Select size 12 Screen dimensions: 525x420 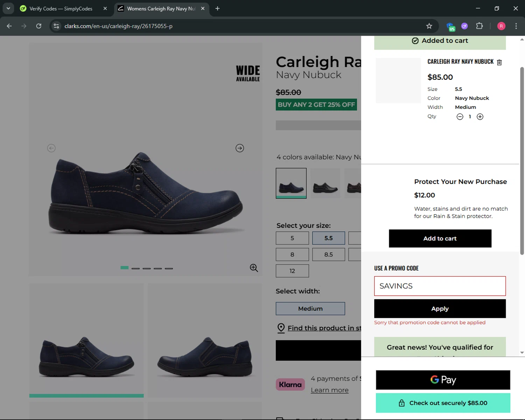coord(292,271)
